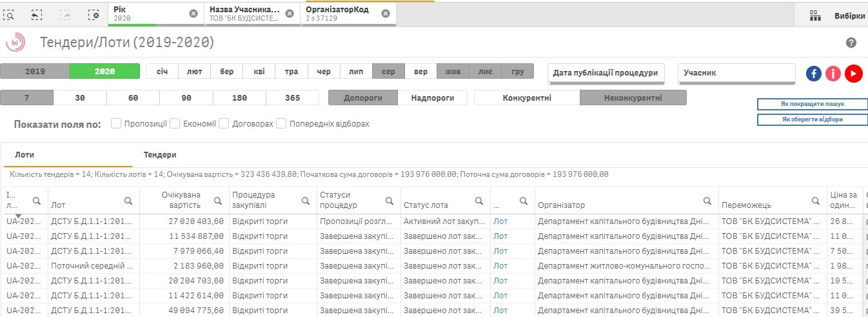
Task: Select the 7 days period
Action: click(26, 98)
